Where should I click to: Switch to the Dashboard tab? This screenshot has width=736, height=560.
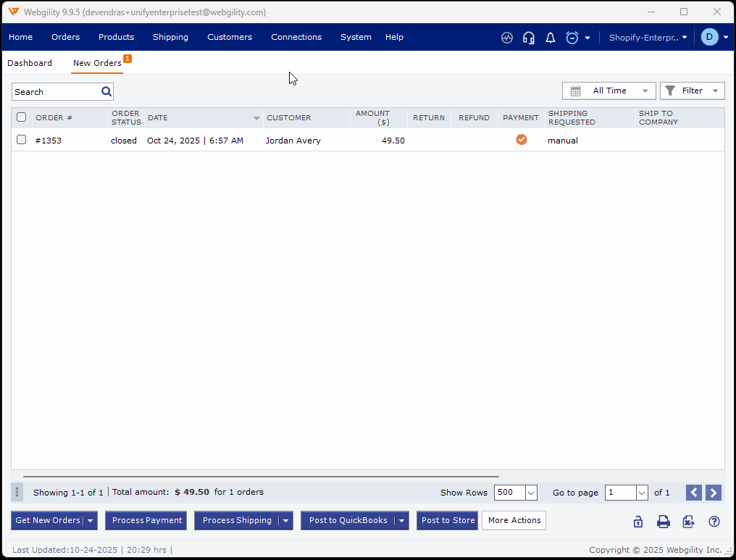click(30, 63)
